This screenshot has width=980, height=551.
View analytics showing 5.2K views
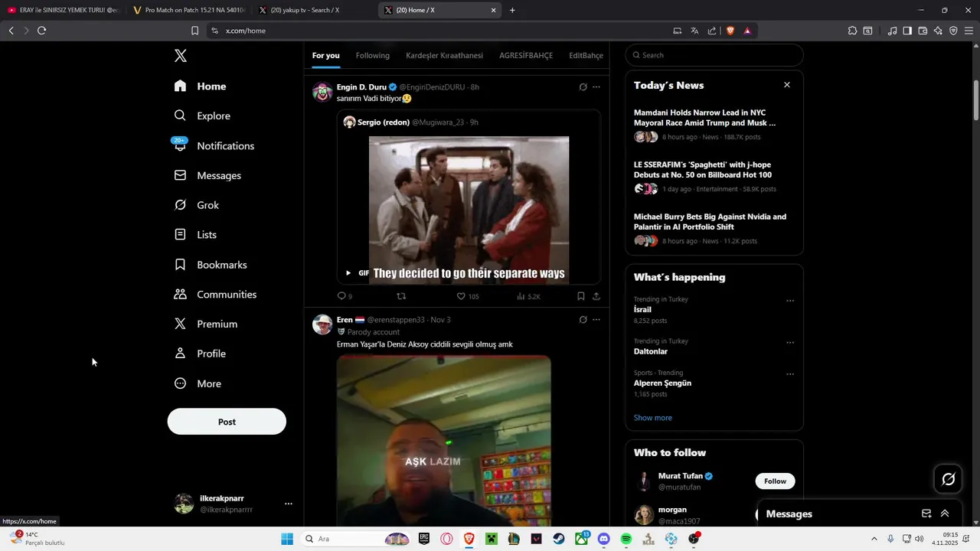(x=528, y=296)
